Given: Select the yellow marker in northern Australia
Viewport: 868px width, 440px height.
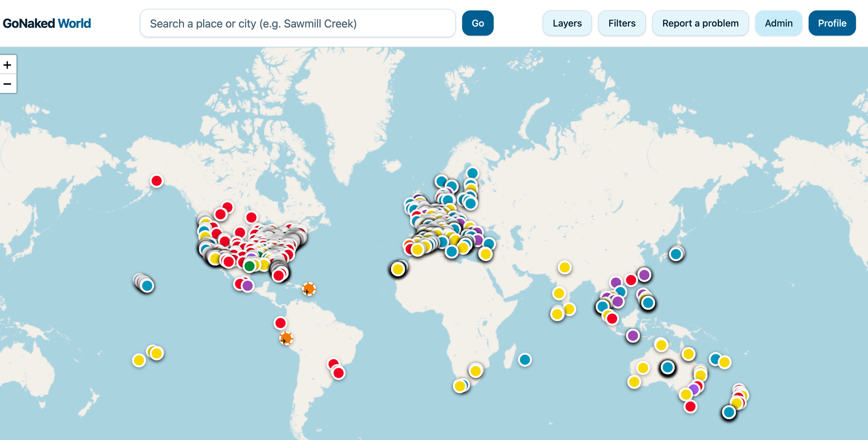Looking at the screenshot, I should 661,345.
